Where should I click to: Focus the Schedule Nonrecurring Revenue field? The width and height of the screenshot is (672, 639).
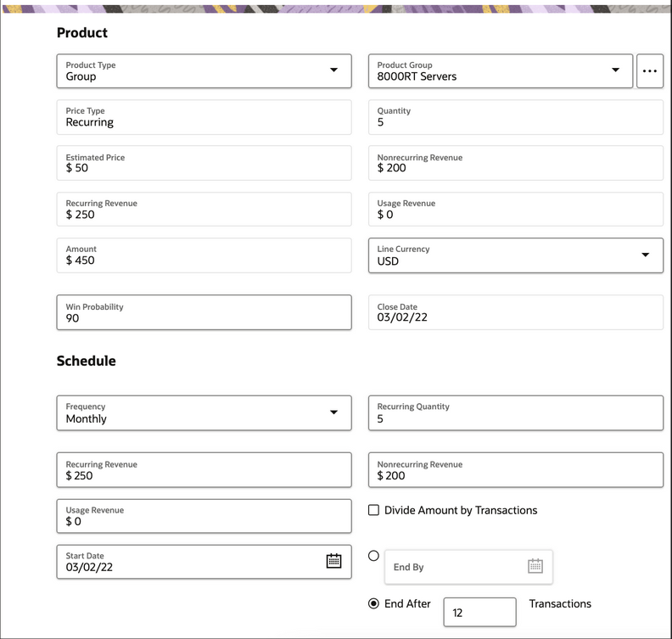point(516,470)
